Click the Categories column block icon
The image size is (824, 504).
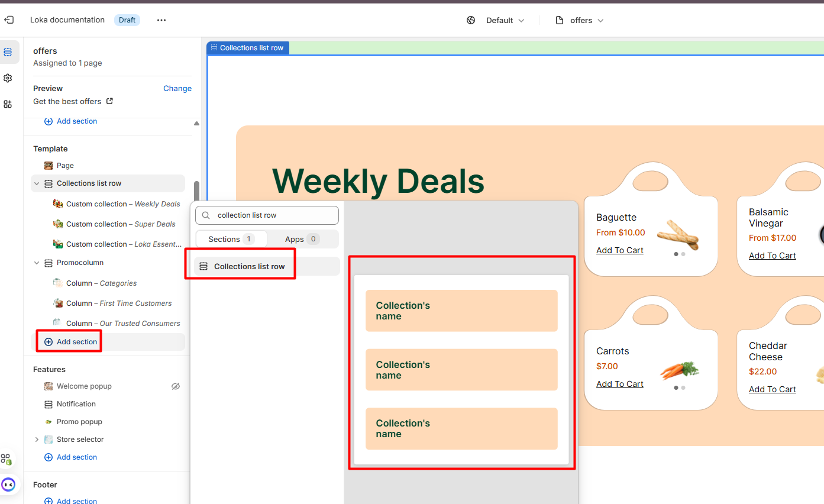tap(58, 283)
